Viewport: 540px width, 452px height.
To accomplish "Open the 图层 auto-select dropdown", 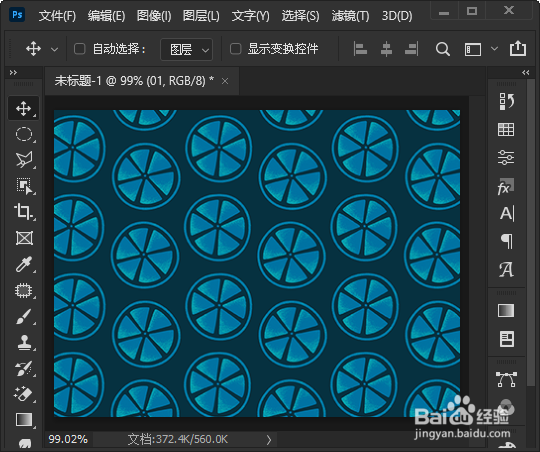I will pyautogui.click(x=186, y=50).
